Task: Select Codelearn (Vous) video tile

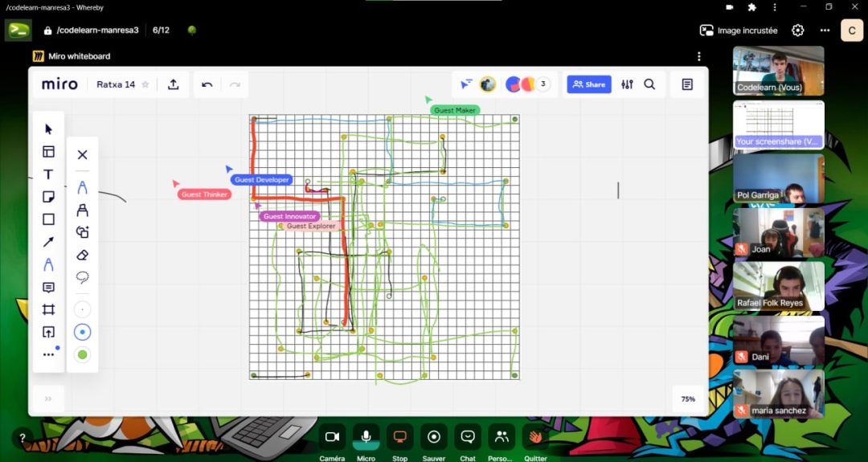Action: [778, 71]
